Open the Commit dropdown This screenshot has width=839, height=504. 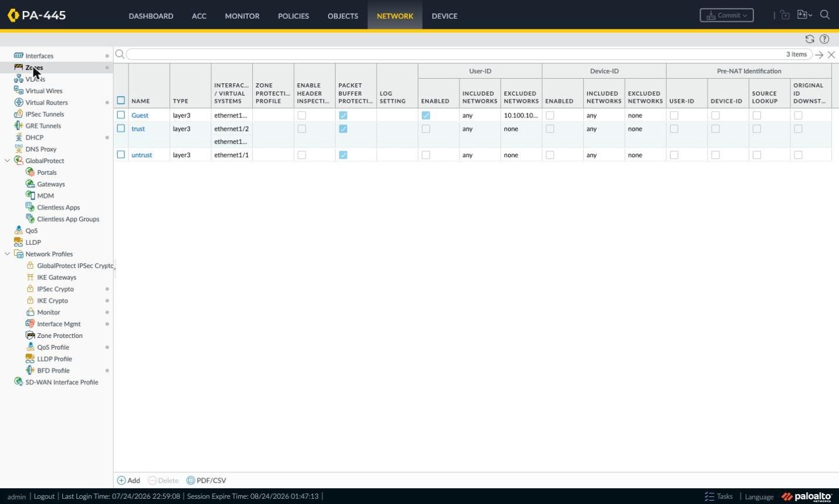726,15
